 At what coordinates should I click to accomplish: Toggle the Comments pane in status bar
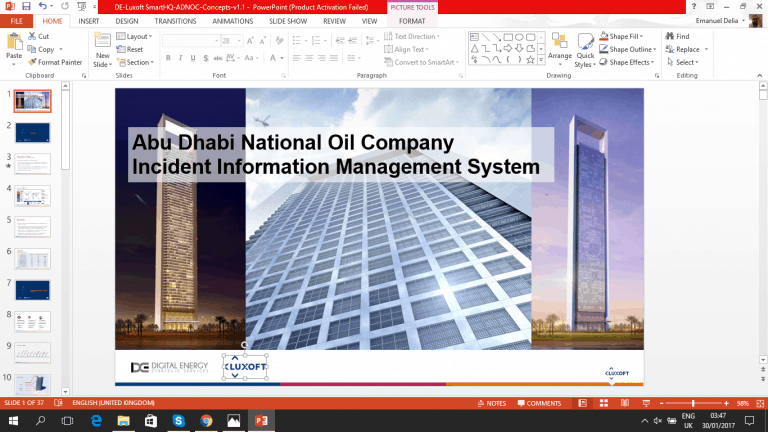pos(540,403)
